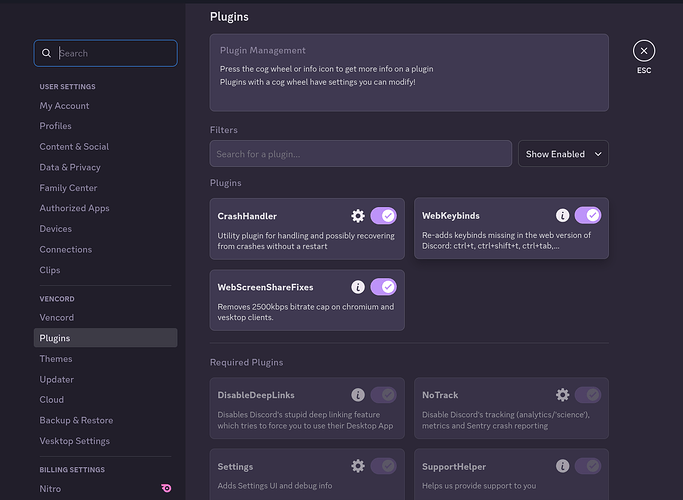
Task: Disable the CrashHandler plugin toggle
Action: [384, 216]
